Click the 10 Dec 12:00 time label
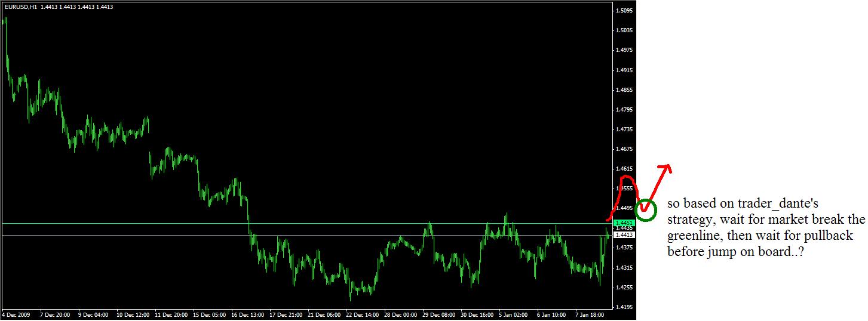868x321 pixels. 133,314
